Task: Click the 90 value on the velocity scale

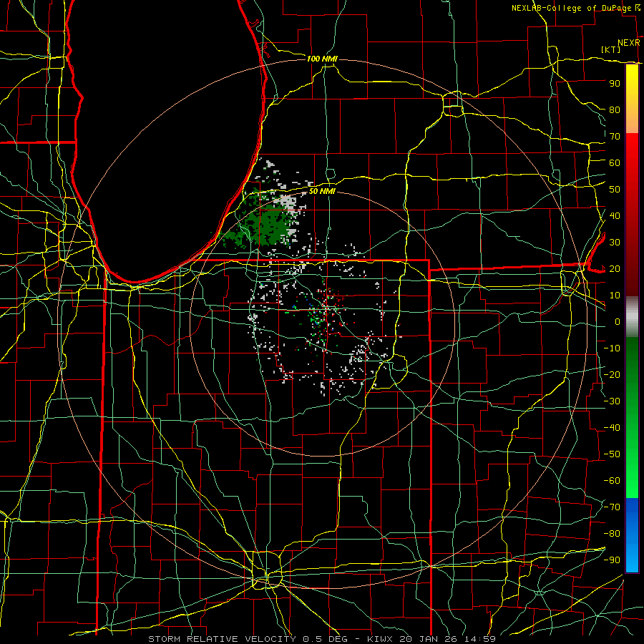Action: coord(615,84)
